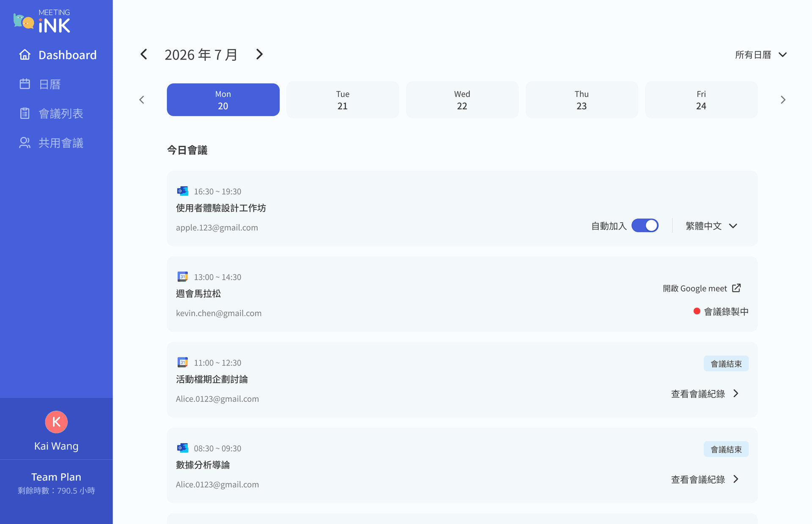Click the clipboard icon beside 會議列表
812x524 pixels.
click(25, 113)
